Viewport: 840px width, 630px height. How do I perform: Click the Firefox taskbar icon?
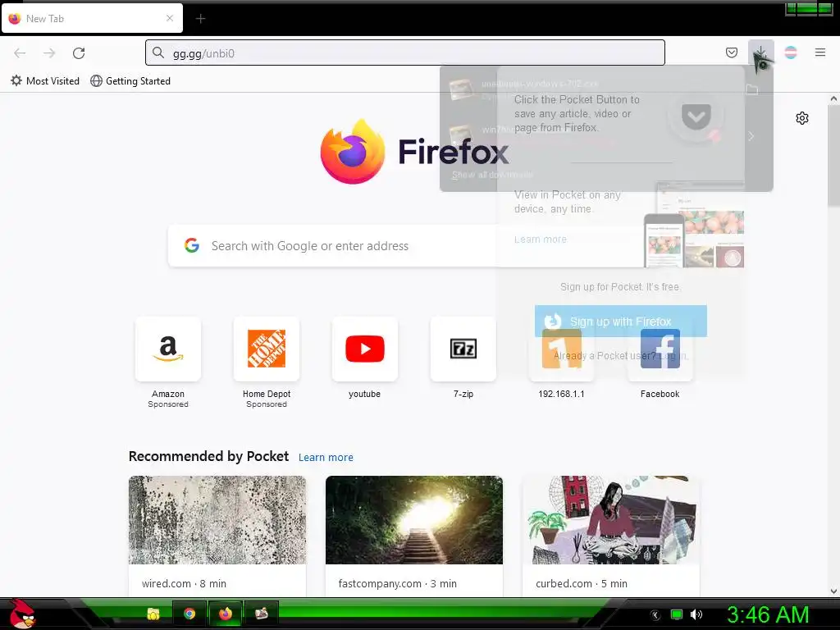(226, 614)
